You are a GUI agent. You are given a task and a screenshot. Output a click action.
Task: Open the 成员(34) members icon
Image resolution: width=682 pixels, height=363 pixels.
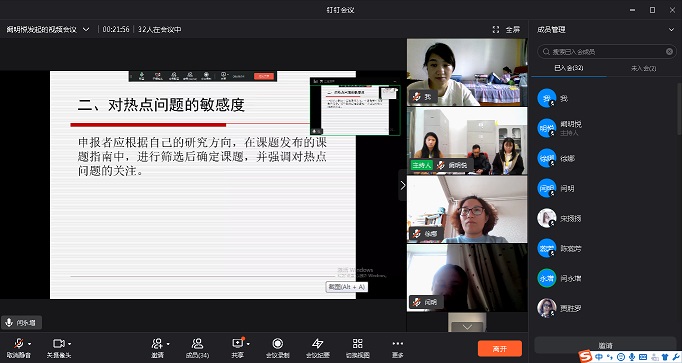point(197,343)
